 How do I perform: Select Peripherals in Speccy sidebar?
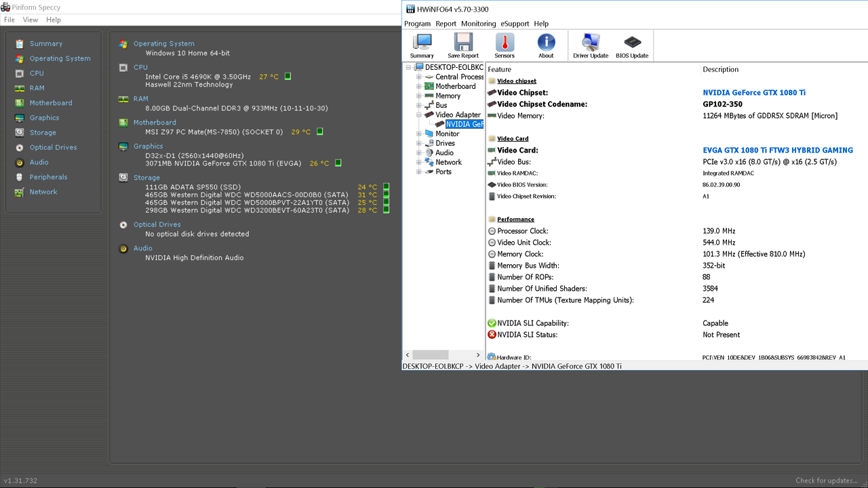[48, 178]
